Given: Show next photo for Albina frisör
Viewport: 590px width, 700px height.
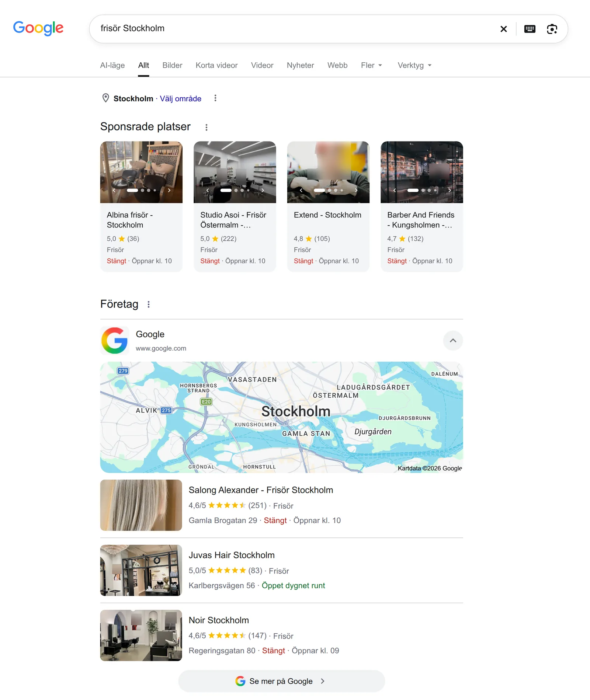Looking at the screenshot, I should pyautogui.click(x=169, y=190).
